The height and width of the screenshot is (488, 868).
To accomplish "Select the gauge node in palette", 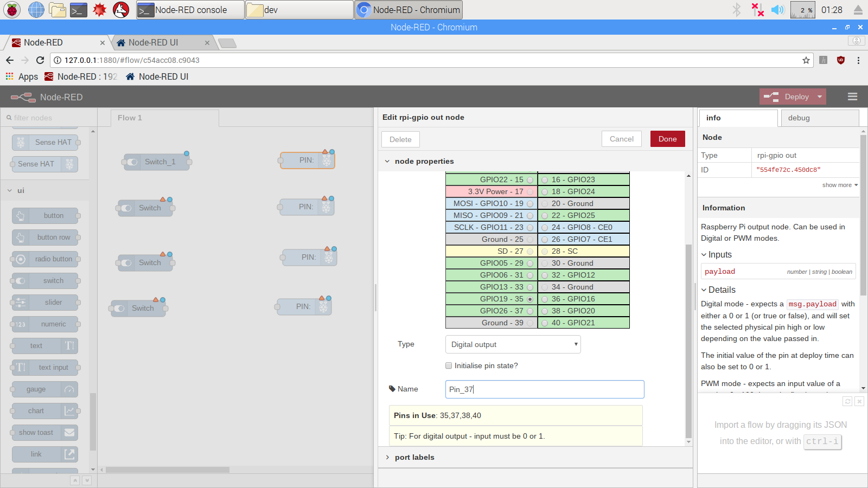I will (45, 389).
